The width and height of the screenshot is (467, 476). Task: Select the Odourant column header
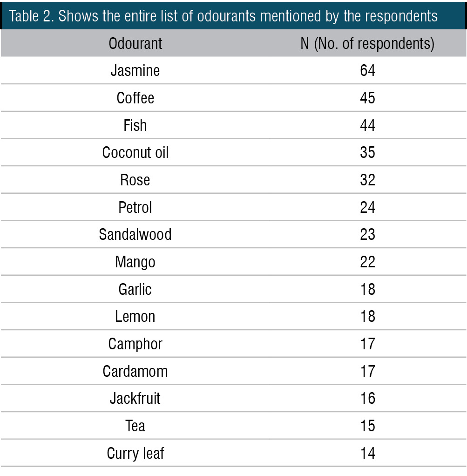(x=135, y=43)
